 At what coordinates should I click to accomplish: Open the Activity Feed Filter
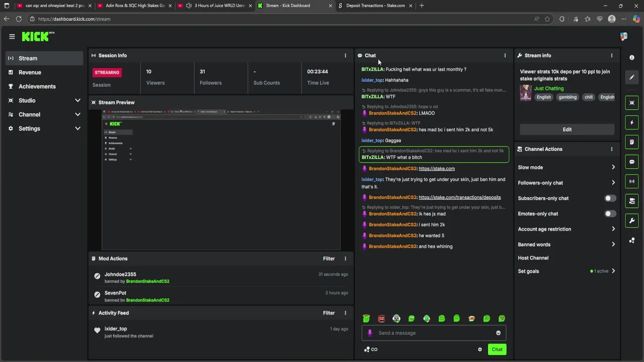(329, 313)
